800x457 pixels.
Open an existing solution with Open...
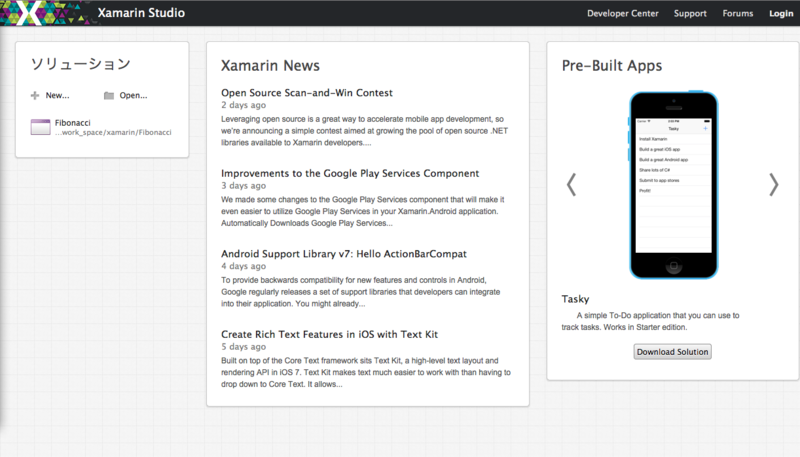point(133,95)
